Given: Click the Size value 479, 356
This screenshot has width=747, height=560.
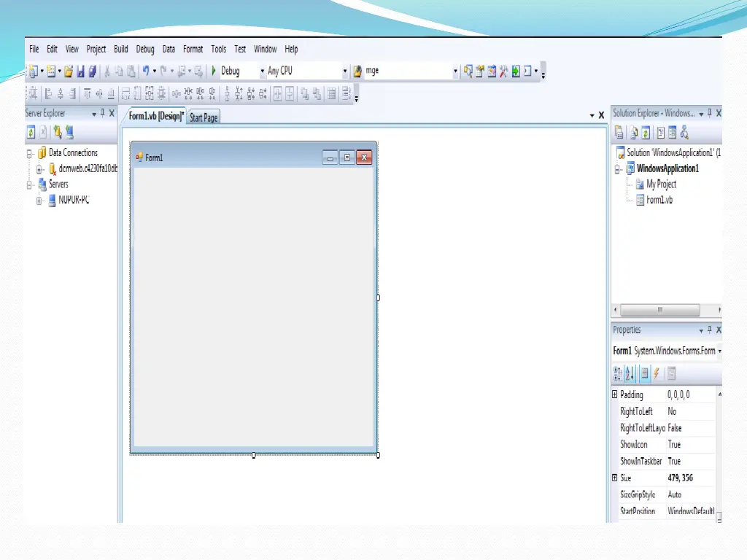Looking at the screenshot, I should [x=681, y=478].
